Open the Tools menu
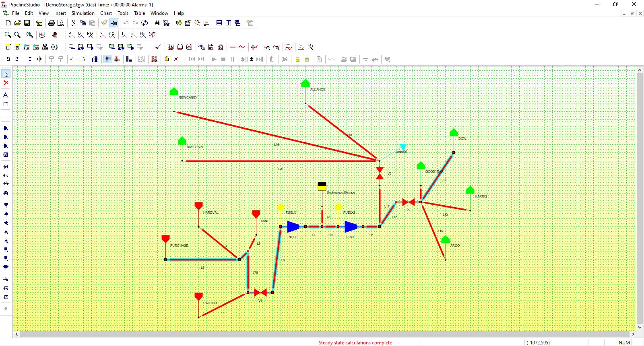The width and height of the screenshot is (644, 346). tap(123, 13)
